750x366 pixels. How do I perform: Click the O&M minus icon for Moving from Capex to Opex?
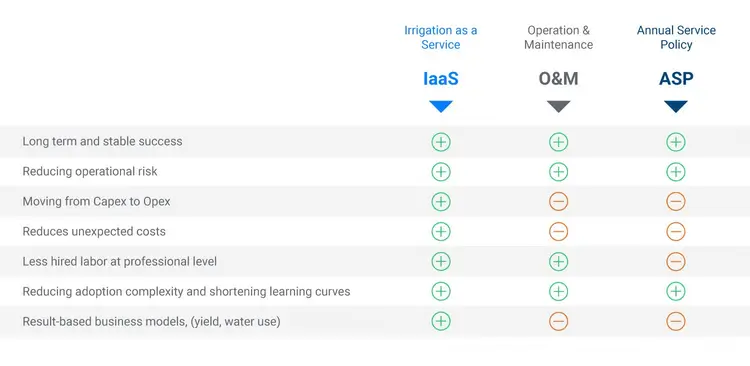[x=558, y=202]
